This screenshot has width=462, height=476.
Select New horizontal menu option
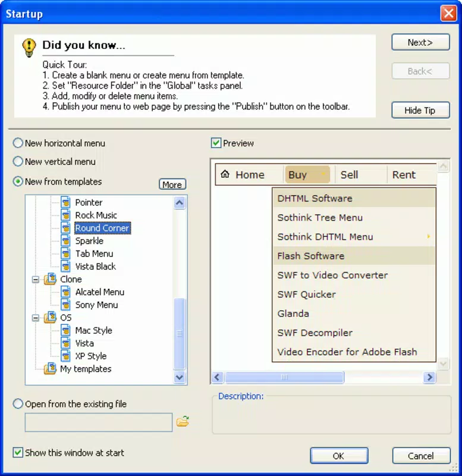click(18, 143)
